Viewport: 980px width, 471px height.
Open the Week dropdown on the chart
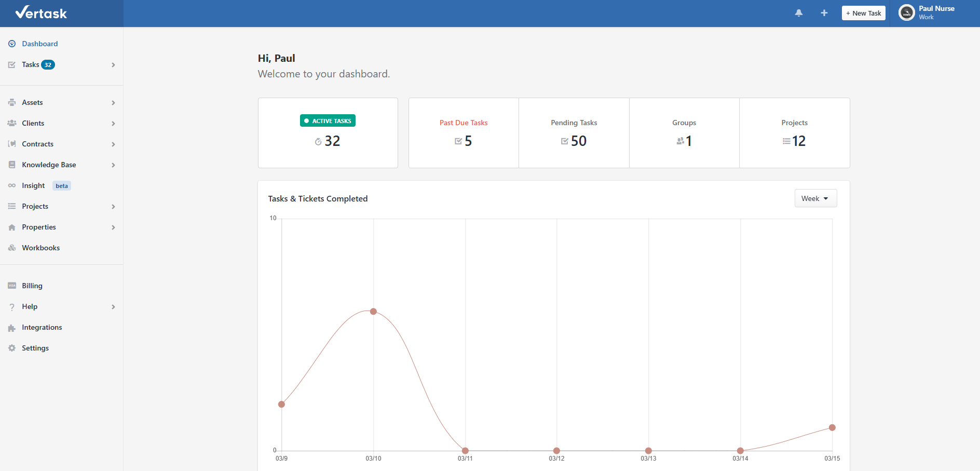(815, 198)
